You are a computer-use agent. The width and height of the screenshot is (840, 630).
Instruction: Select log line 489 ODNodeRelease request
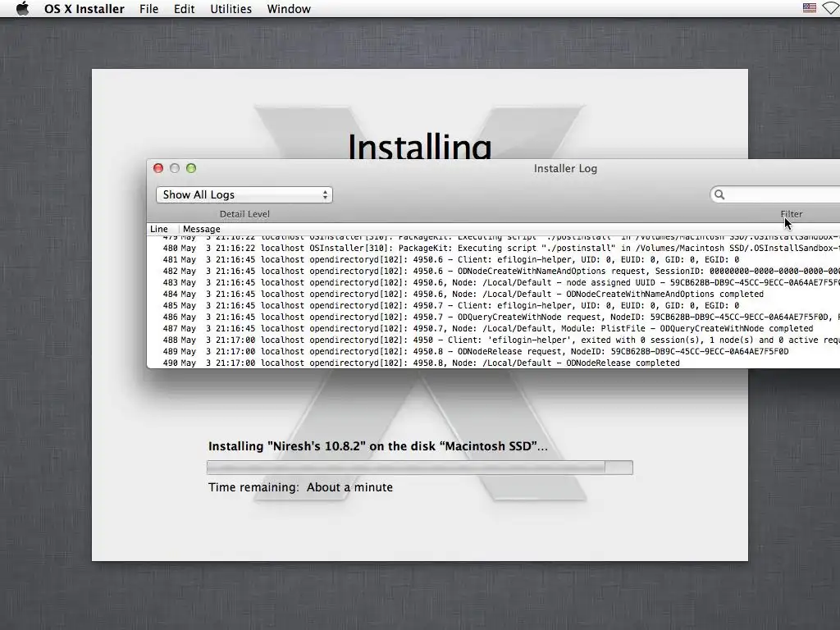(493, 351)
